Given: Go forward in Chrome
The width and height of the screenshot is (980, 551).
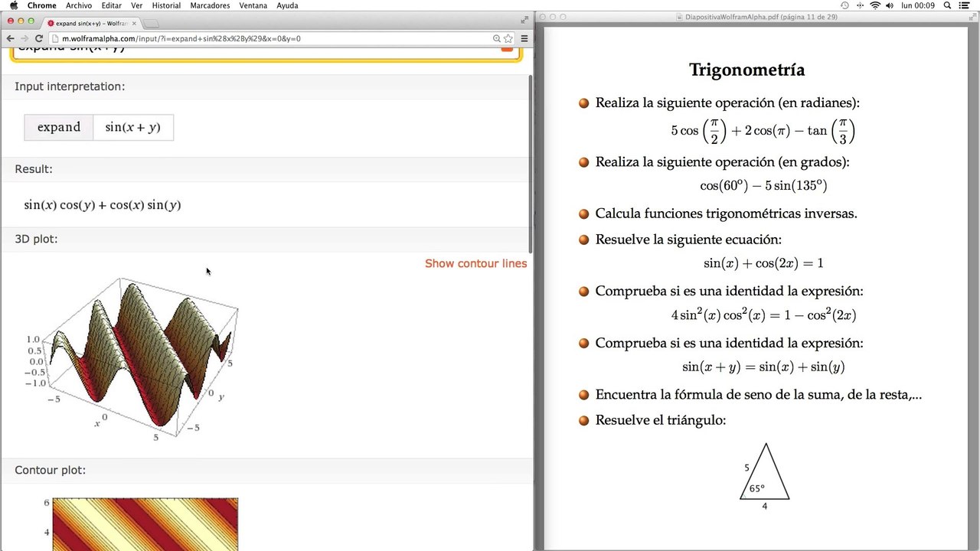Looking at the screenshot, I should click(24, 38).
